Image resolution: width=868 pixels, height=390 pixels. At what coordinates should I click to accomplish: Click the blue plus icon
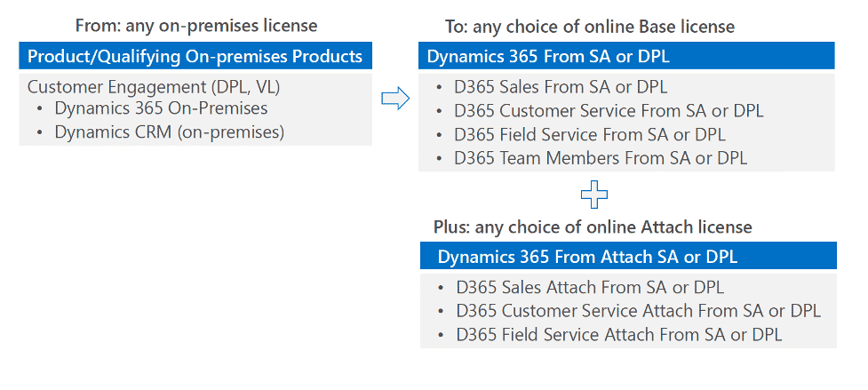click(x=594, y=195)
